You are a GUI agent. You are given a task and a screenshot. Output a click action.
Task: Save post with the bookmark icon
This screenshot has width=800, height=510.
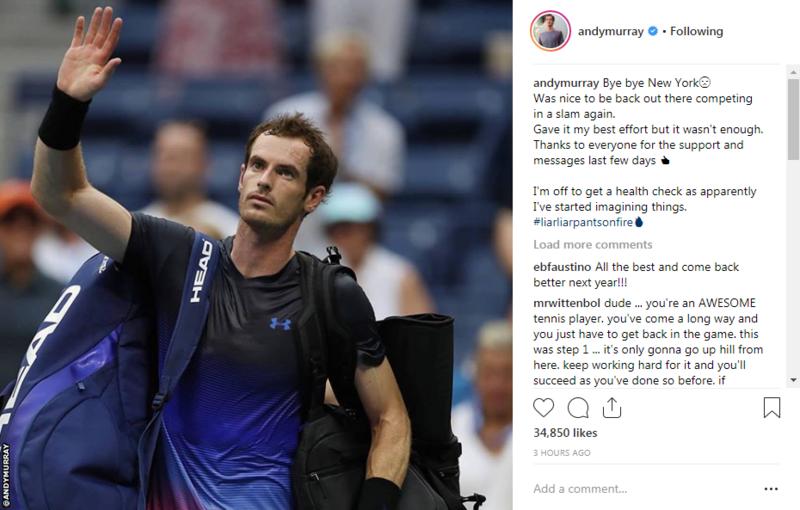click(771, 407)
